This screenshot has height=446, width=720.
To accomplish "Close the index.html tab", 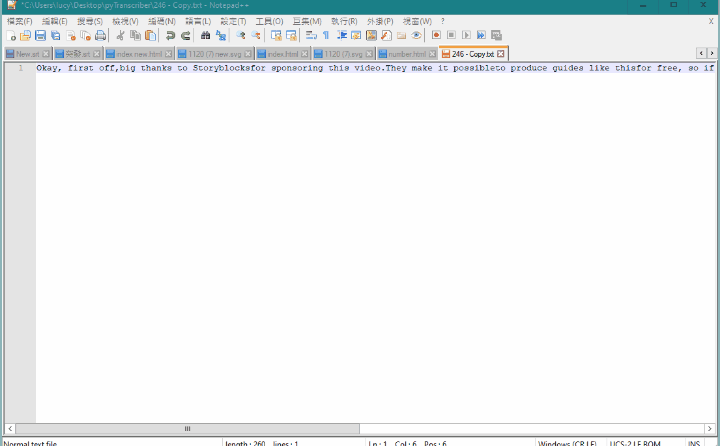I will [x=304, y=54].
